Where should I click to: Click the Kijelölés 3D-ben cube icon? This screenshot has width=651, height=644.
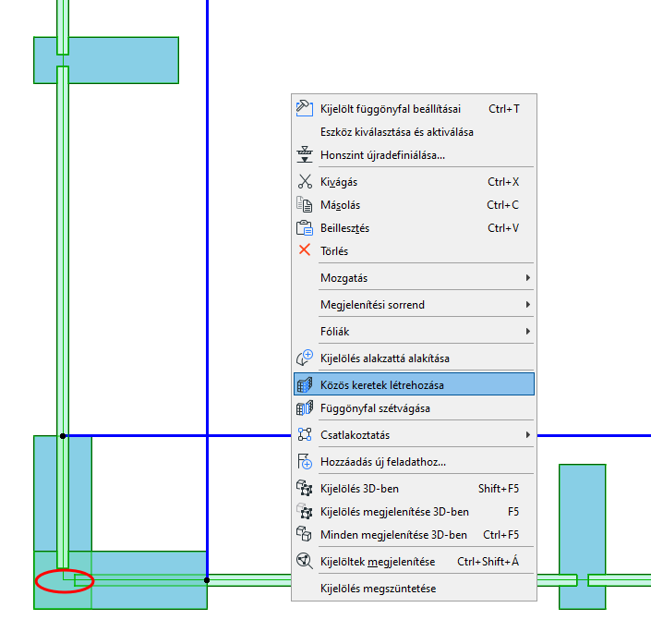(x=305, y=488)
